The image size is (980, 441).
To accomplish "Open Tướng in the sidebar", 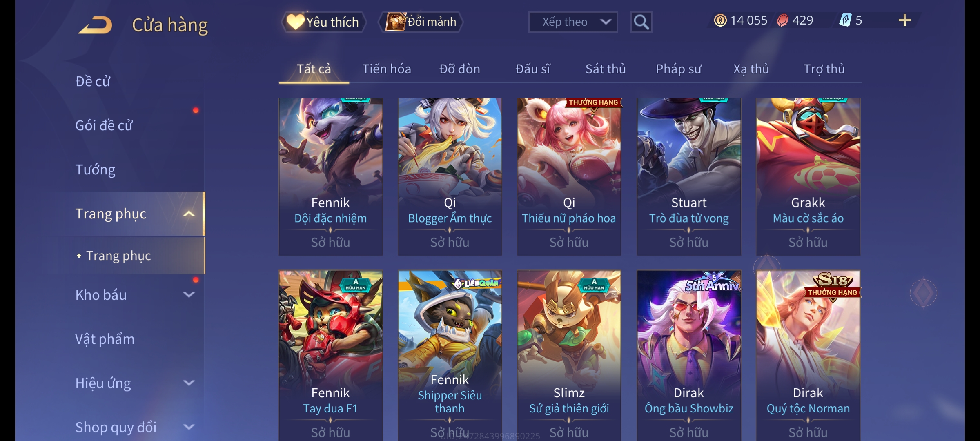I will pyautogui.click(x=95, y=169).
